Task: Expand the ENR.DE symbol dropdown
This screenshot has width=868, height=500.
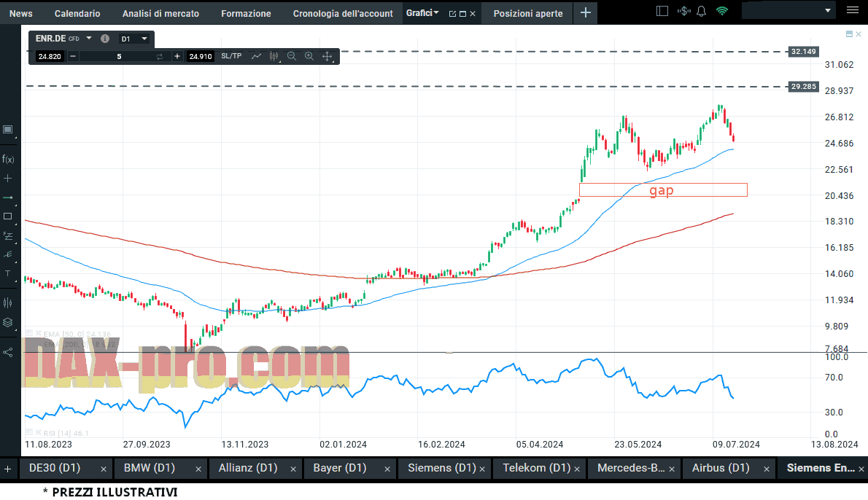Action: click(88, 39)
